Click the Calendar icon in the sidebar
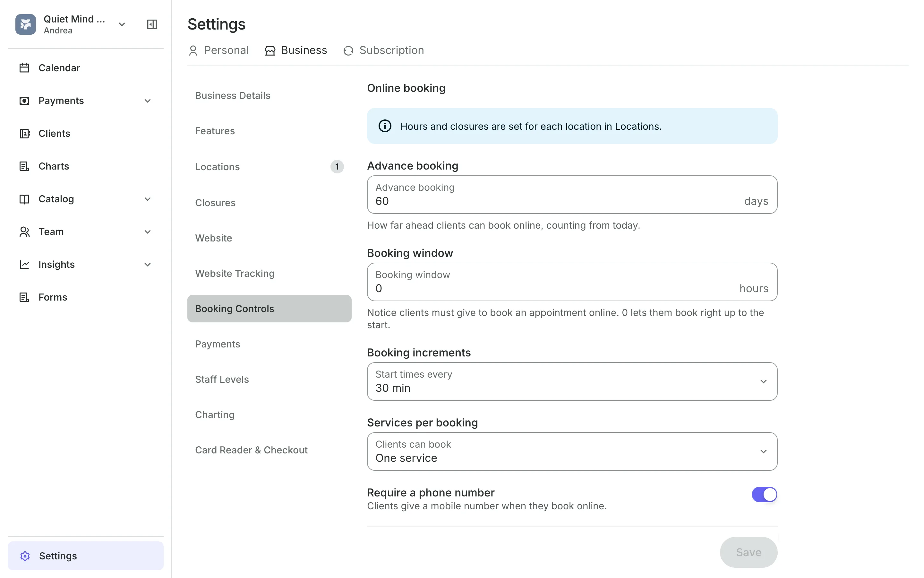This screenshot has width=924, height=578. 24,68
